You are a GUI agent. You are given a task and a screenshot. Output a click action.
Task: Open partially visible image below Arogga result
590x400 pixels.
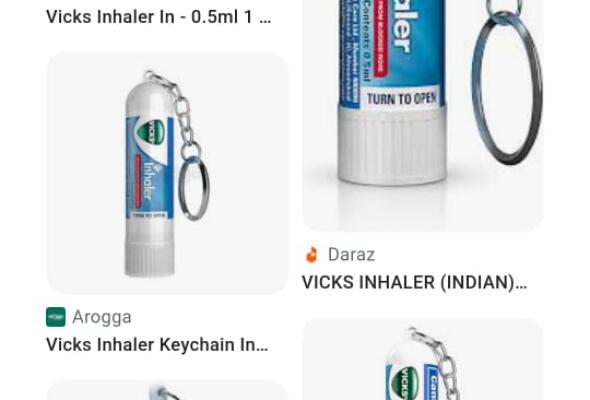[x=167, y=390]
